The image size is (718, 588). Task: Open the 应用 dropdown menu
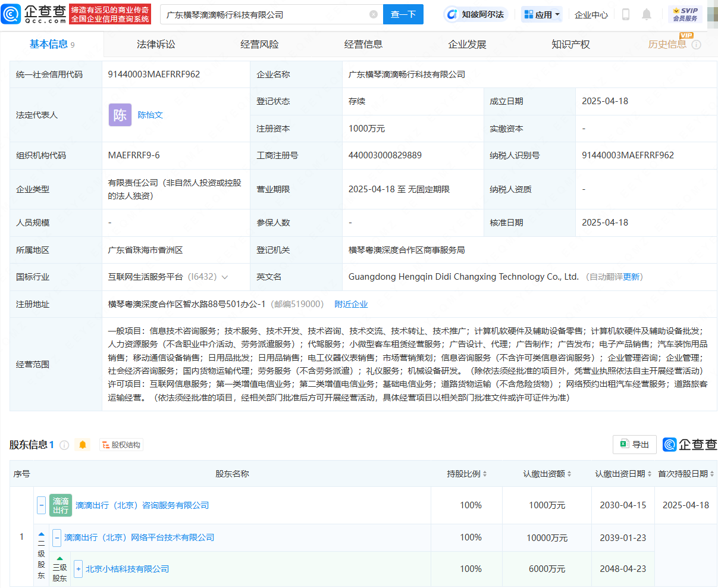pos(541,14)
